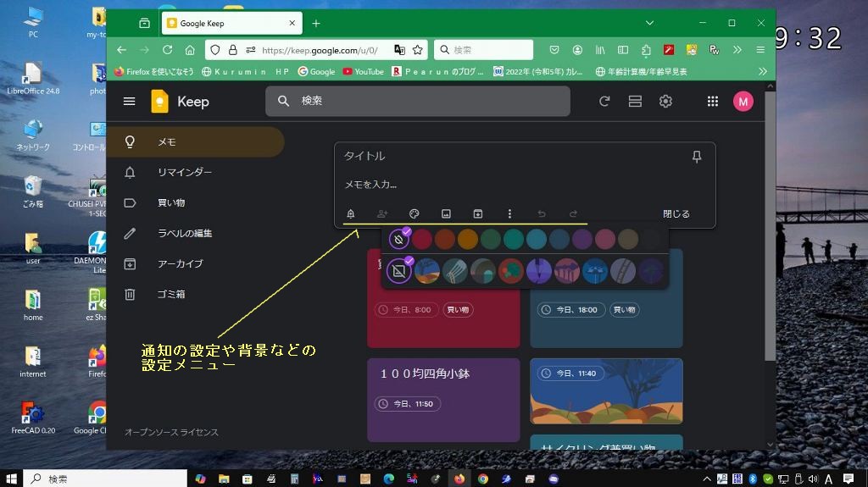The width and height of the screenshot is (868, 487).
Task: Open リマインダー in the sidebar
Action: (x=184, y=173)
